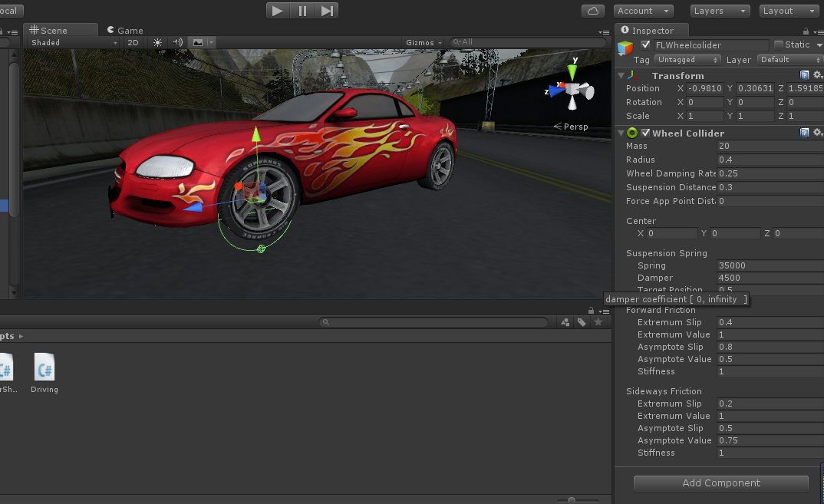
Task: Toggle Persp projection label
Action: tap(571, 127)
